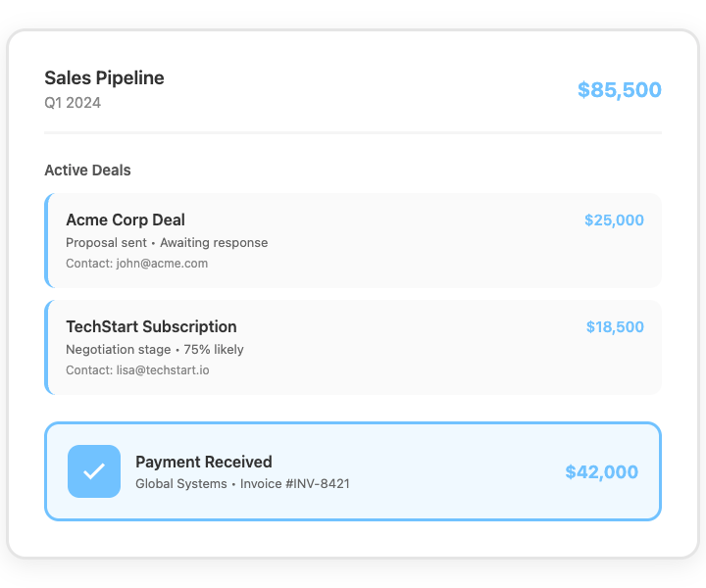The image size is (706, 588).
Task: Click the $25,000 Acme deal amount
Action: point(614,220)
